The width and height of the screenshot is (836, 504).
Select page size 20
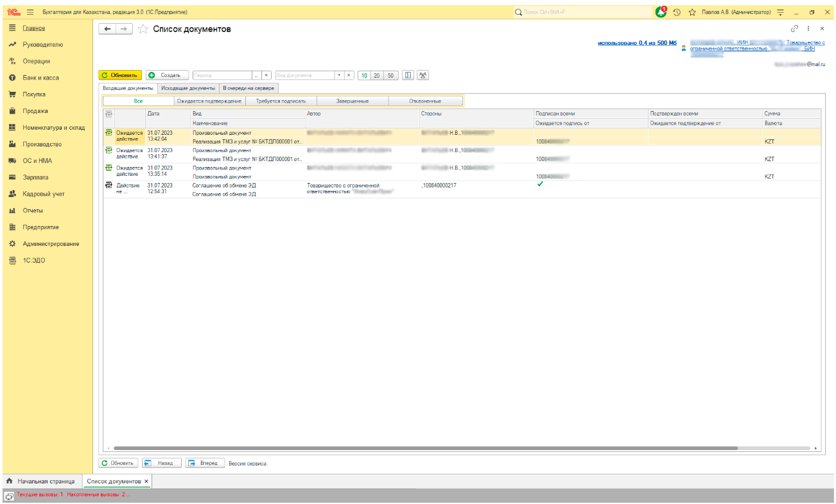[377, 75]
